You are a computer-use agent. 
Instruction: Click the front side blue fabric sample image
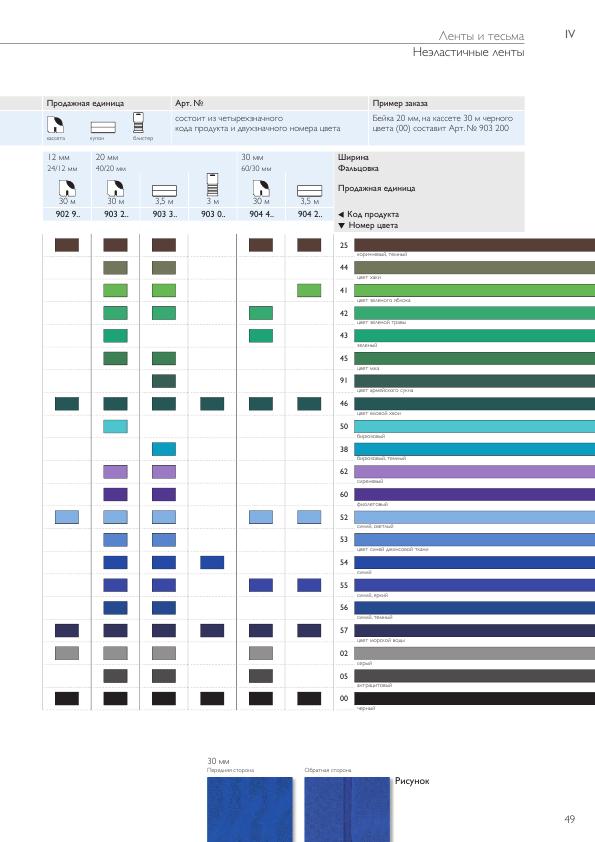coord(250,809)
